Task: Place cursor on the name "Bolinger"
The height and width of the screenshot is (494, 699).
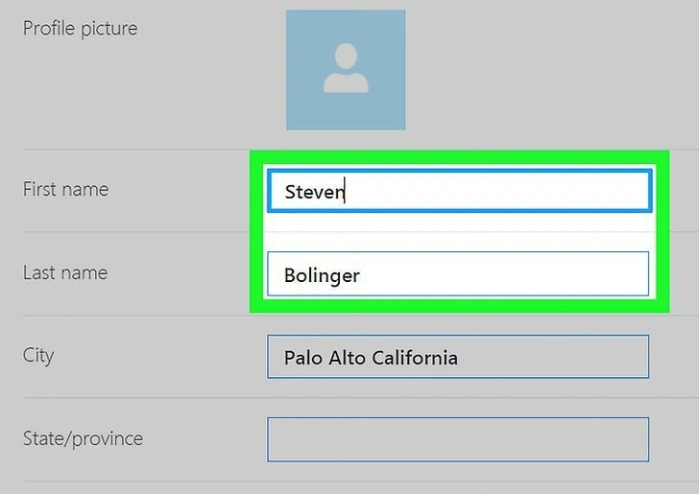Action: pos(322,276)
